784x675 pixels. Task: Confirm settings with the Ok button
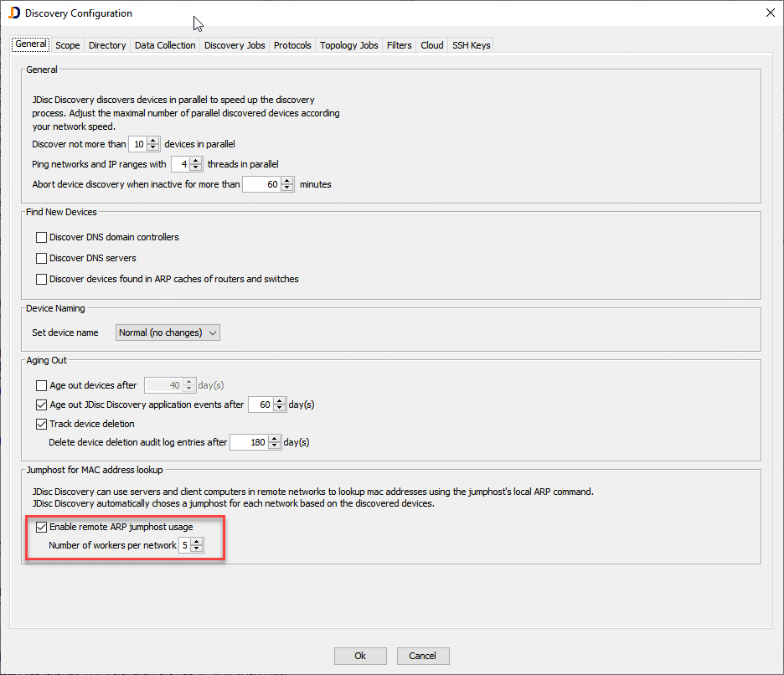[x=360, y=656]
